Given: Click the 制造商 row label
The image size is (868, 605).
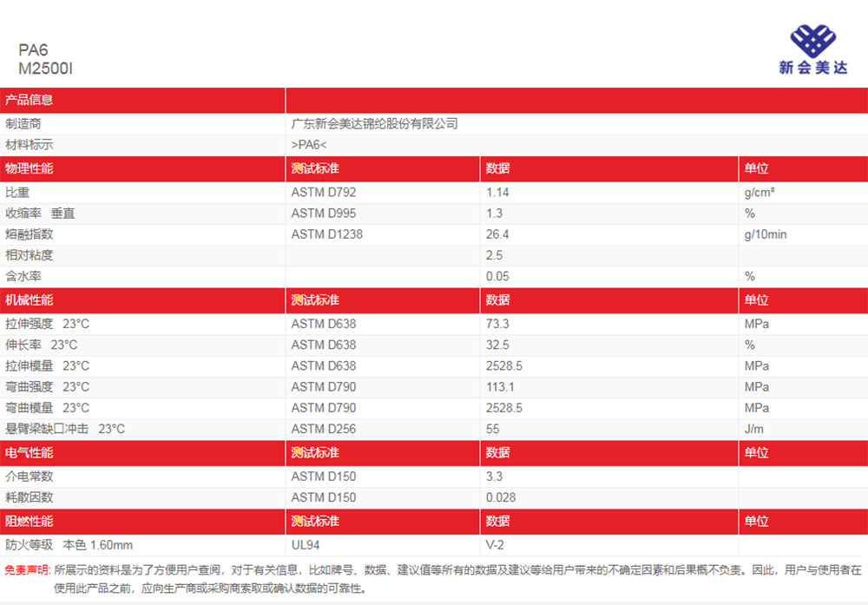Looking at the screenshot, I should pos(23,124).
